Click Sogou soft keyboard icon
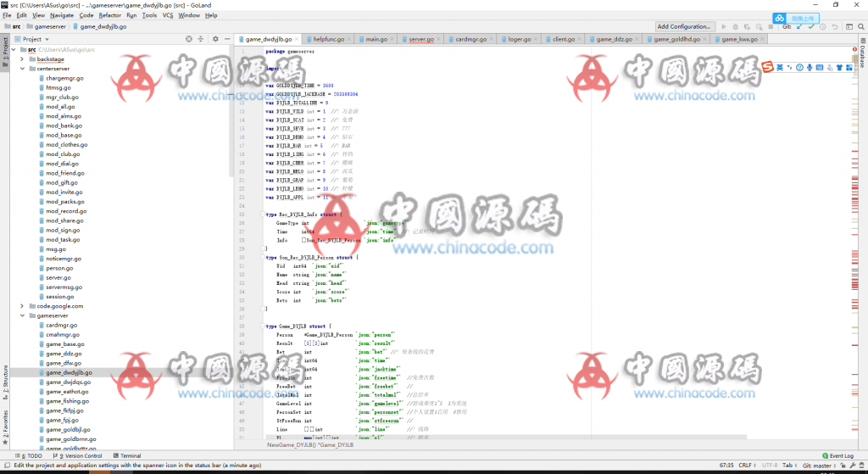The height and width of the screenshot is (474, 868). pyautogui.click(x=820, y=67)
